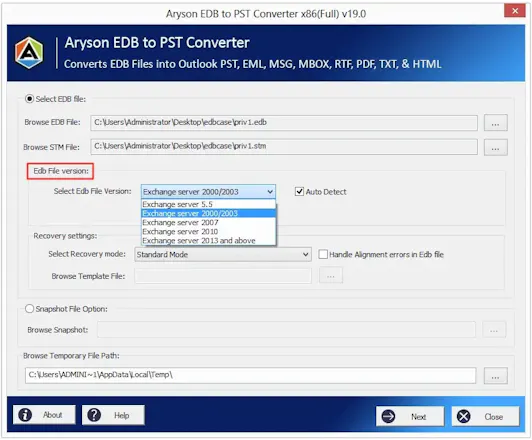Screen dimensions: 532x440
Task: Browse for STM file with ellipsis button
Action: 495,148
